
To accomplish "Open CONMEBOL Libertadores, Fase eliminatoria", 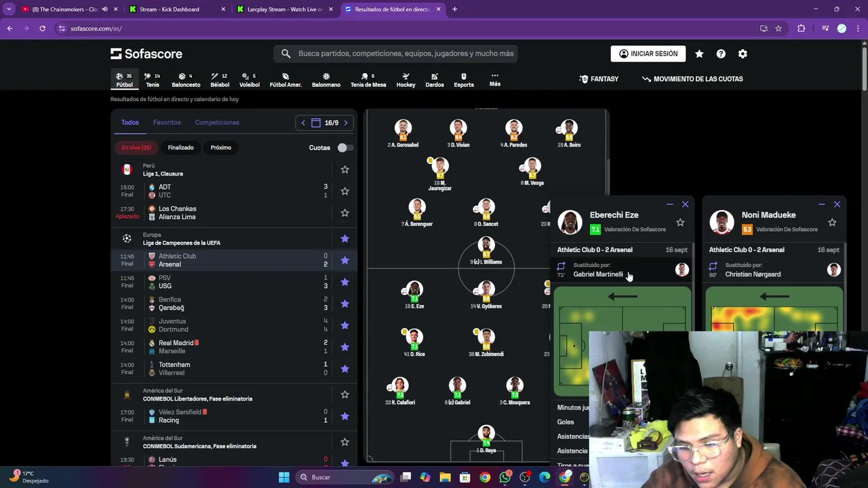I will [197, 399].
